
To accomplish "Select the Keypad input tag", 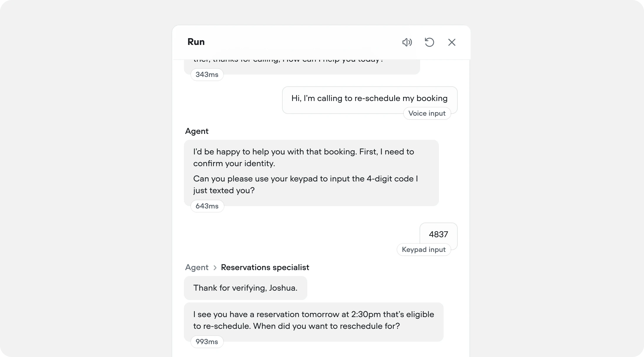I will coord(424,249).
